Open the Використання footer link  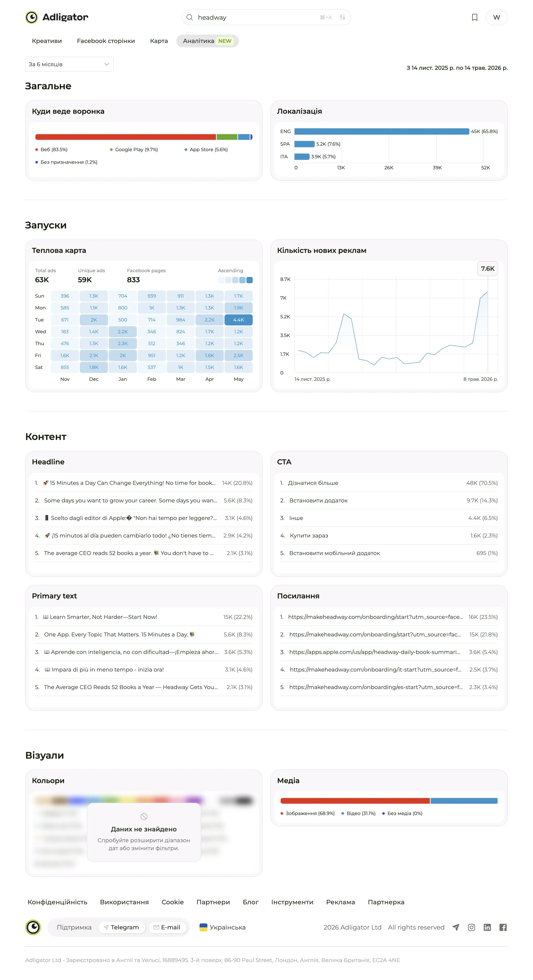[124, 902]
